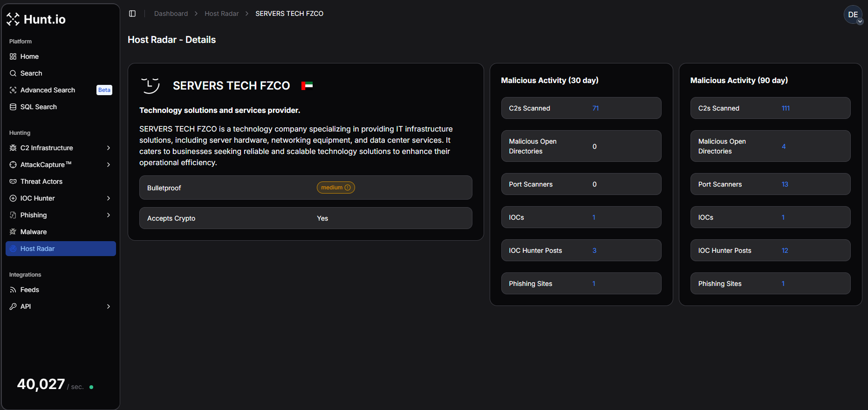Screen dimensions: 868x410
Task: Click the SQL Search database icon
Action: pos(13,107)
